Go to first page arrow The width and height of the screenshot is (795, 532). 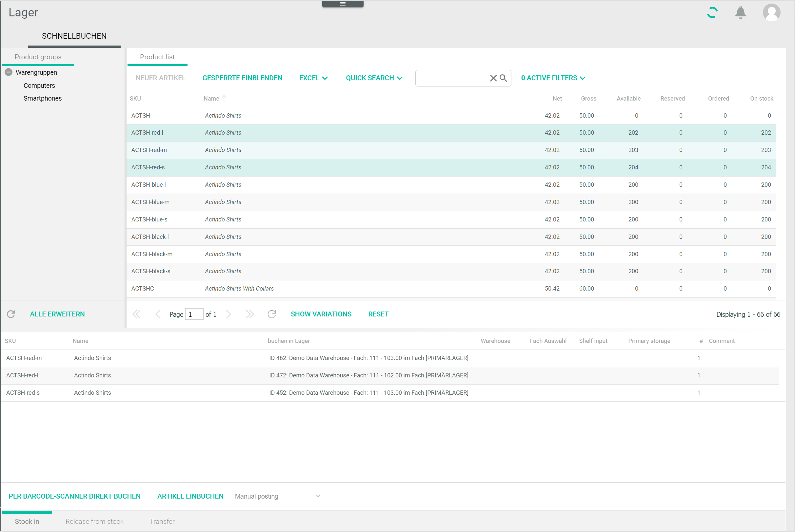136,314
